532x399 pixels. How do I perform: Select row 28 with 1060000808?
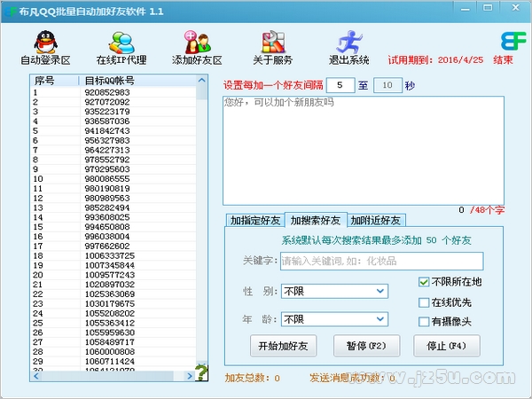tap(113, 352)
